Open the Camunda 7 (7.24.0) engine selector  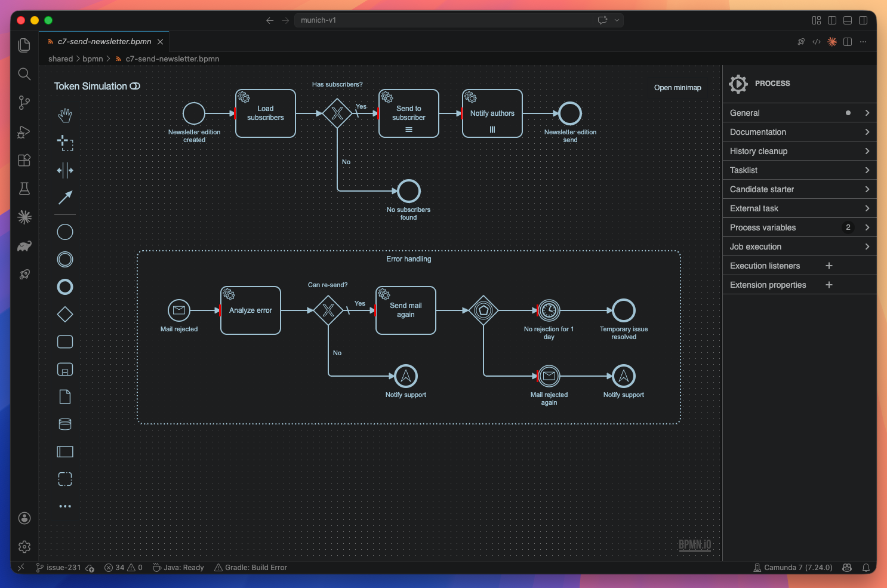click(793, 568)
